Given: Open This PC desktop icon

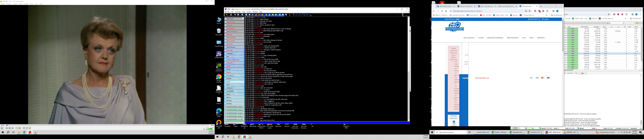Looking at the screenshot, I should 219,21.
